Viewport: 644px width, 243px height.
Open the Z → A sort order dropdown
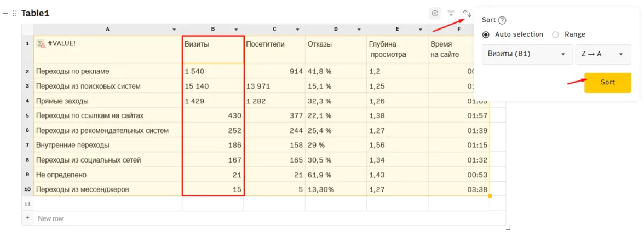pyautogui.click(x=603, y=54)
